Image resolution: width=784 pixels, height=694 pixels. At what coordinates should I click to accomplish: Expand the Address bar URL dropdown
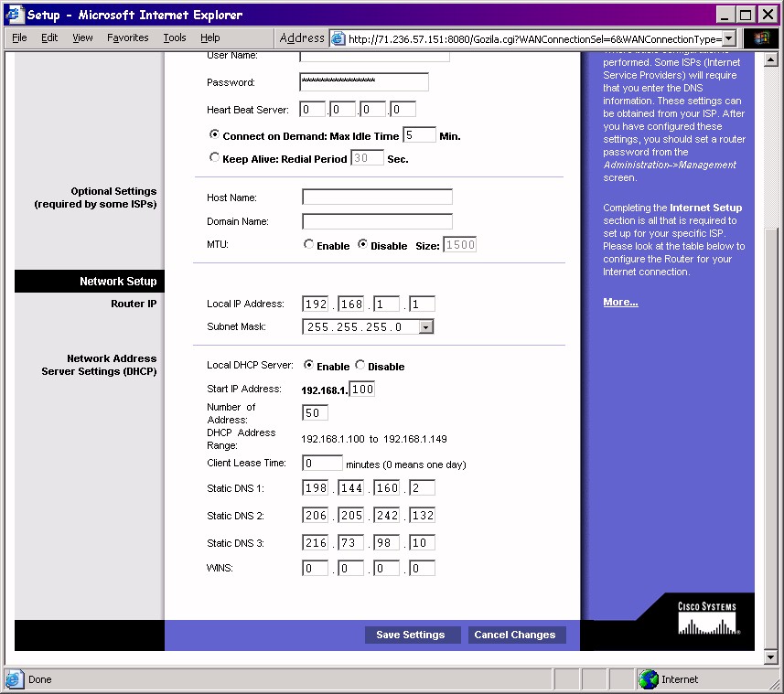[x=729, y=38]
